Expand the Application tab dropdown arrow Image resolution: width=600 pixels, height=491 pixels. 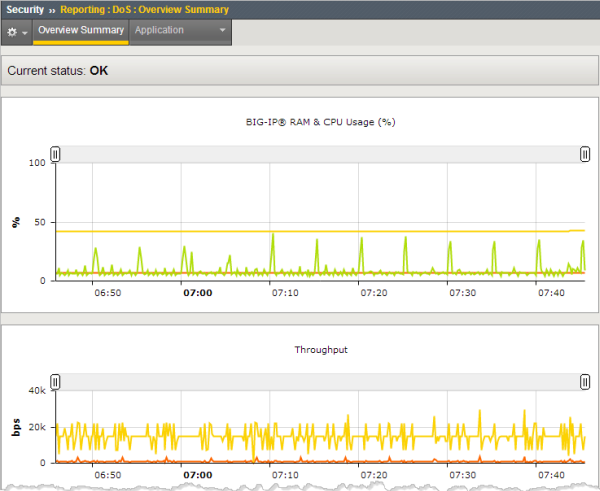(x=220, y=31)
